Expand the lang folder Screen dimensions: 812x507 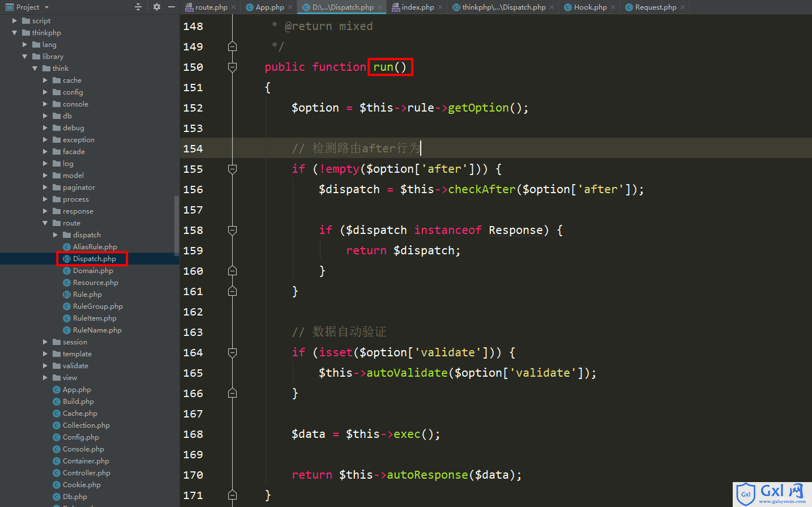(x=25, y=44)
